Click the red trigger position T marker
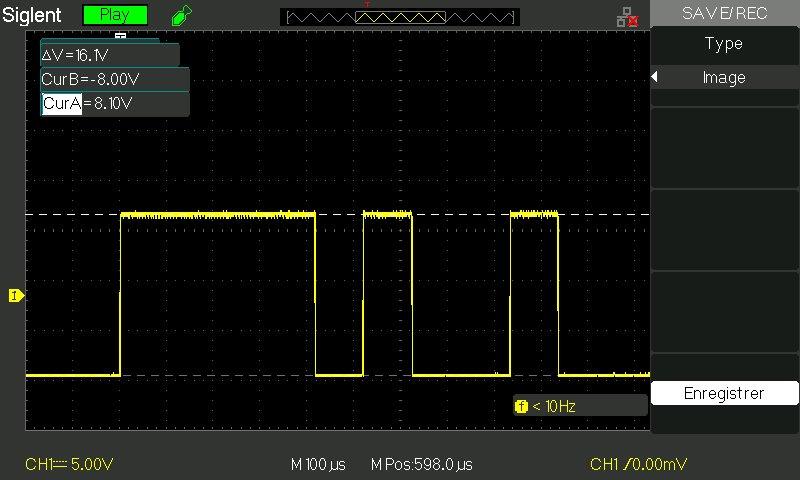 [368, 5]
